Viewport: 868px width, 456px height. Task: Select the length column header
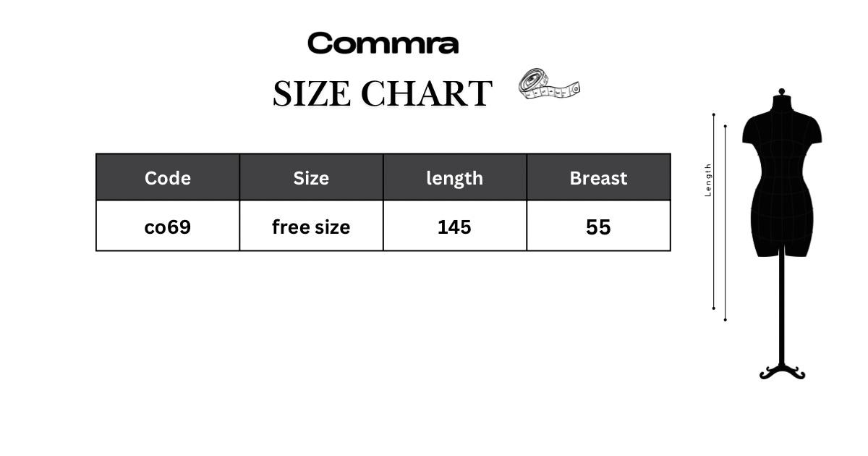[x=455, y=177]
